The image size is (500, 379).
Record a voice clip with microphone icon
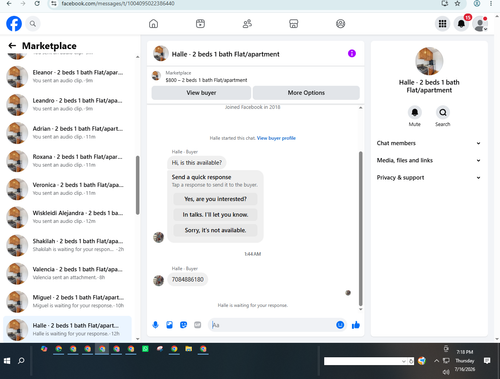click(x=155, y=325)
